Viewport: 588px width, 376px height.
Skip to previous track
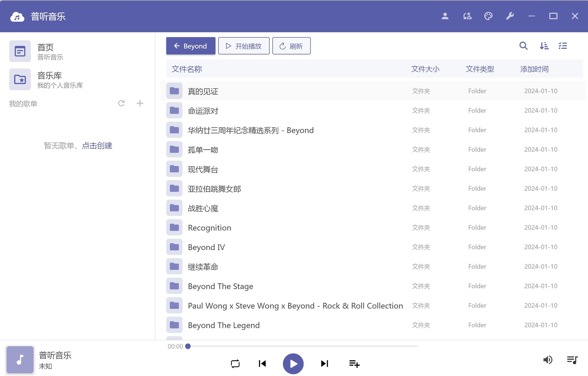[x=262, y=364]
